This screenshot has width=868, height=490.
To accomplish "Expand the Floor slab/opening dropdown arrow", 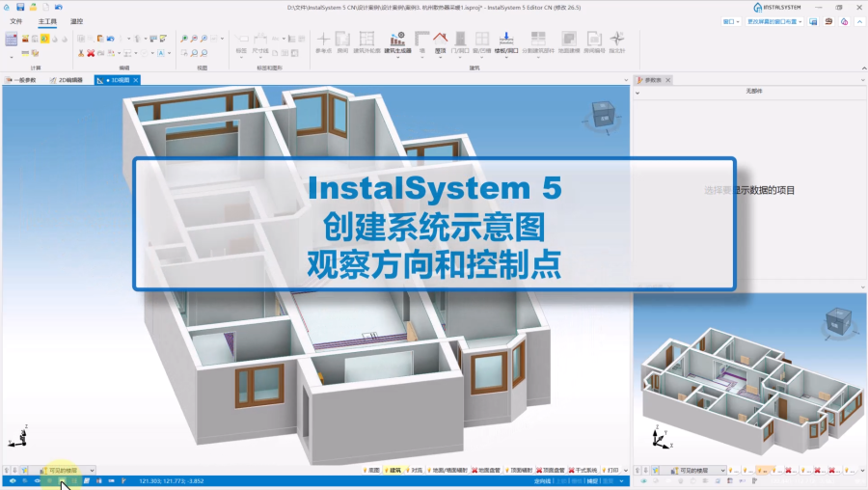I will coord(506,57).
